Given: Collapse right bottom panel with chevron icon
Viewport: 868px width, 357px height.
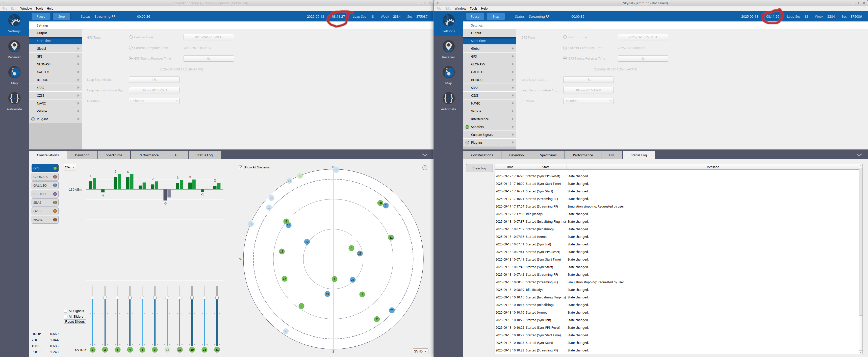Looking at the screenshot, I should (859, 155).
